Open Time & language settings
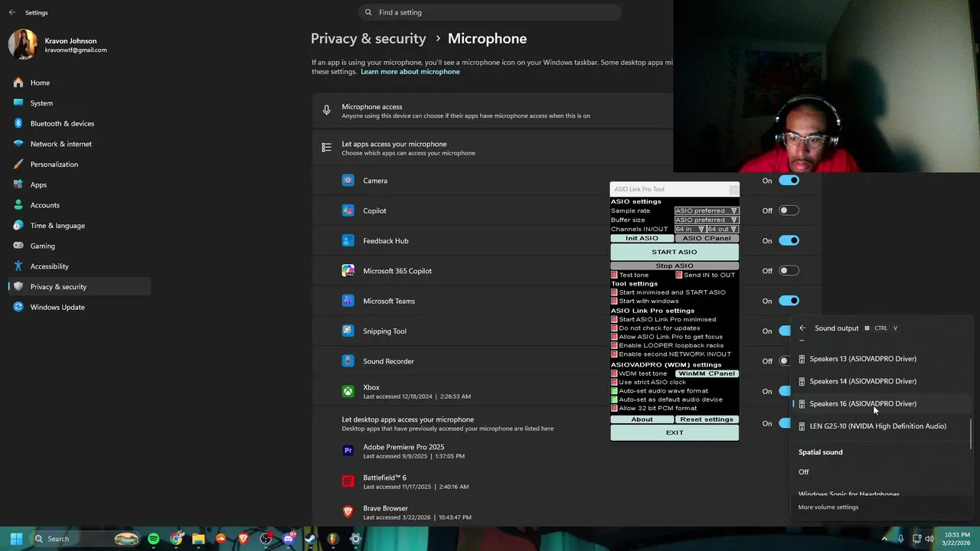The height and width of the screenshot is (551, 980). point(80,225)
